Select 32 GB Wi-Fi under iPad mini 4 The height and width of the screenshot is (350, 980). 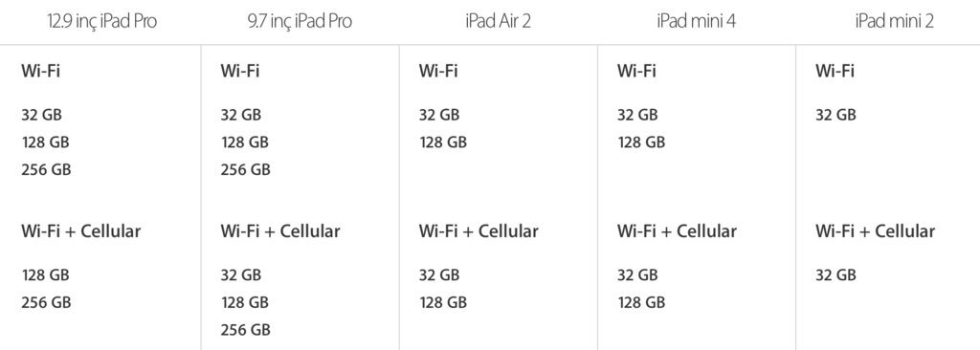point(637,115)
